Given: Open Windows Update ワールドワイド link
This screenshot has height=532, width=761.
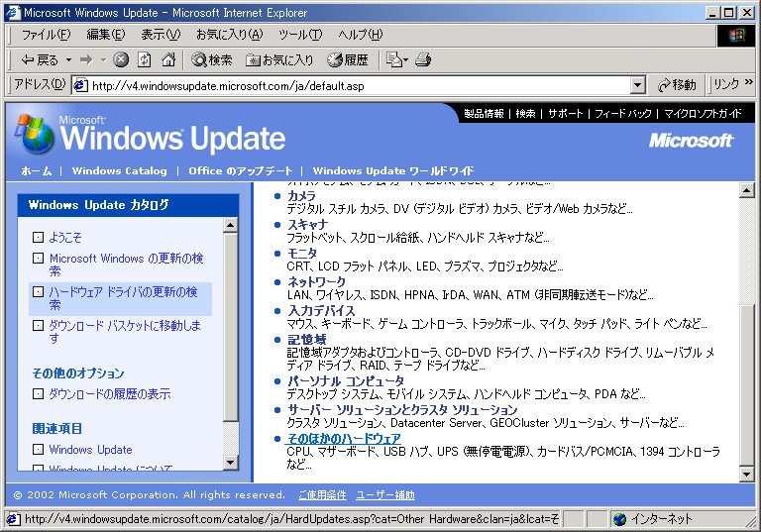Looking at the screenshot, I should pos(393,170).
